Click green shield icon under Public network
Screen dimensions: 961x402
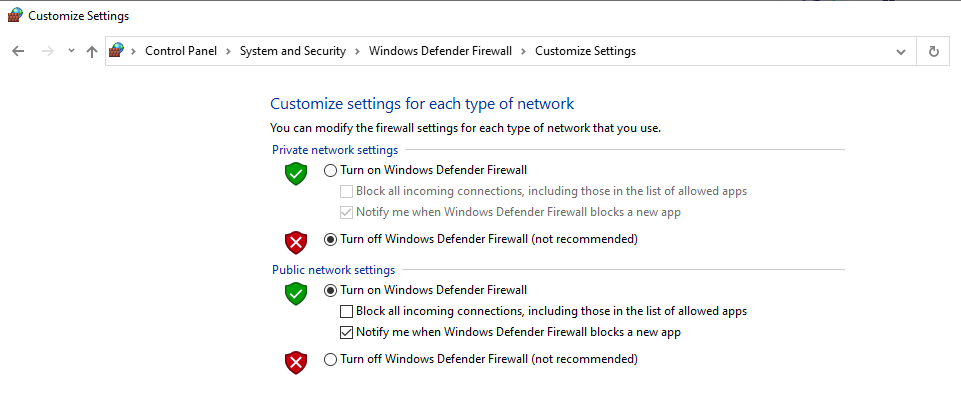(296, 294)
